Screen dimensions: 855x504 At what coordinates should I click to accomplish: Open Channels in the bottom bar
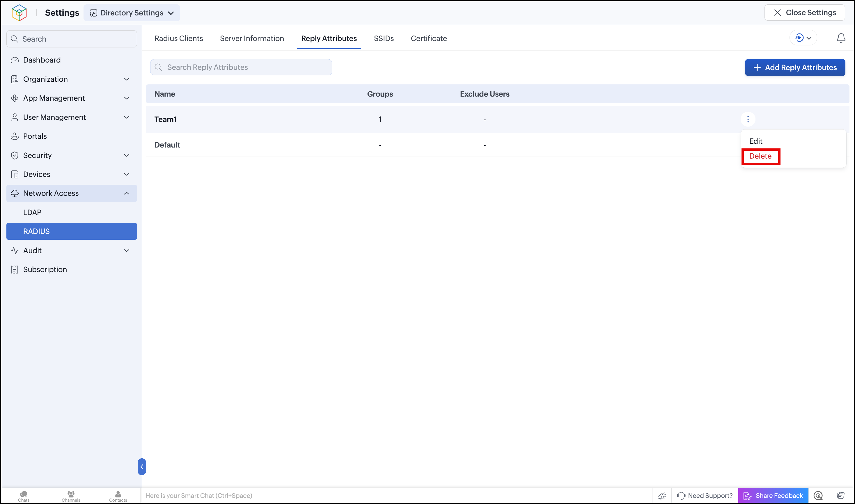point(71,496)
